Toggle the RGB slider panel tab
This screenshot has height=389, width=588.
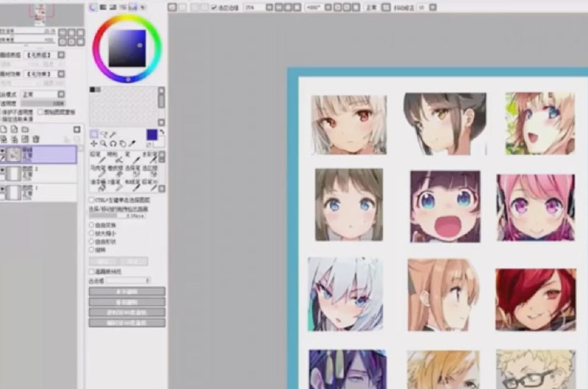[x=103, y=7]
